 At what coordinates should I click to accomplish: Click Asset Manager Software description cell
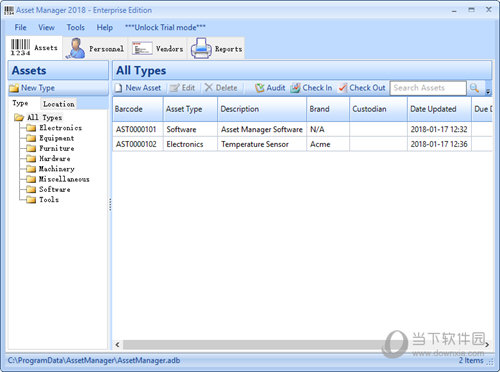[262, 129]
